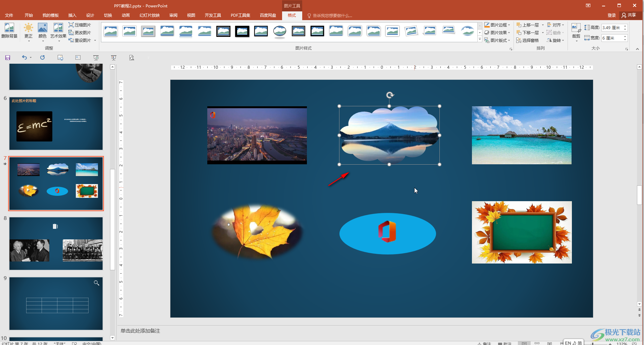644x345 pixels.
Task: Expand the undo history dropdown arrow
Action: (31, 58)
